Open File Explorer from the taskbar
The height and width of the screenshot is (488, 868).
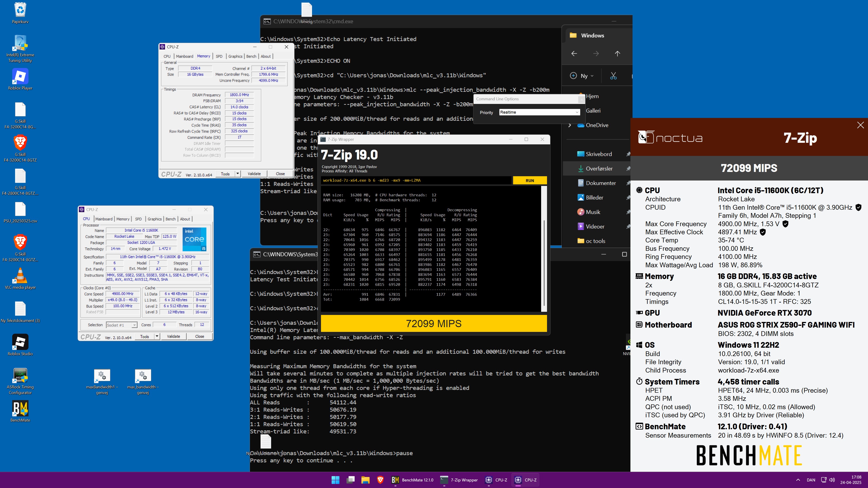tap(365, 480)
